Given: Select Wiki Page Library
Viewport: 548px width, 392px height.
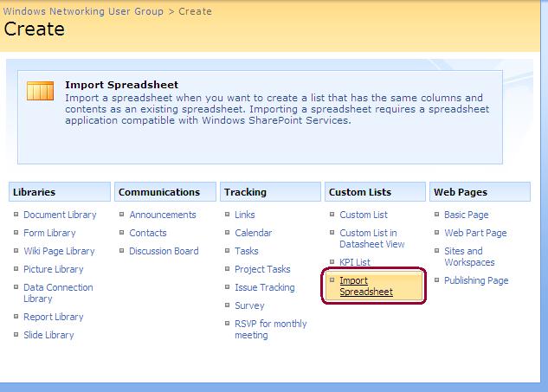Looking at the screenshot, I should click(59, 251).
